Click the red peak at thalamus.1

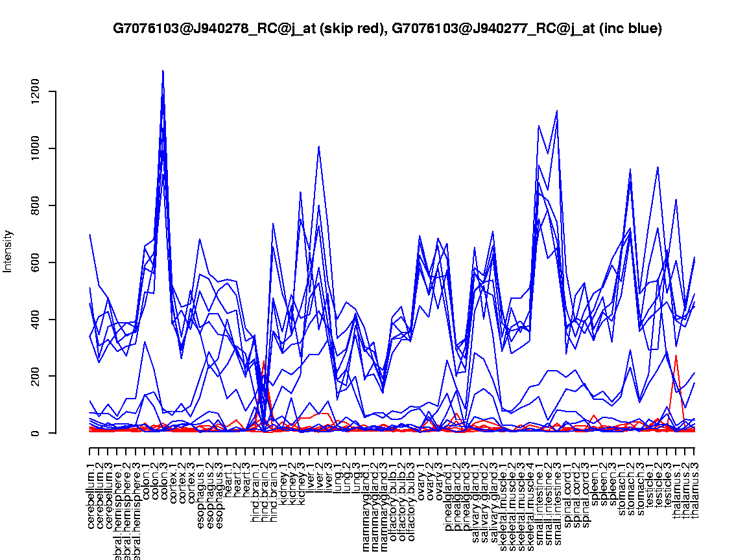pos(676,355)
